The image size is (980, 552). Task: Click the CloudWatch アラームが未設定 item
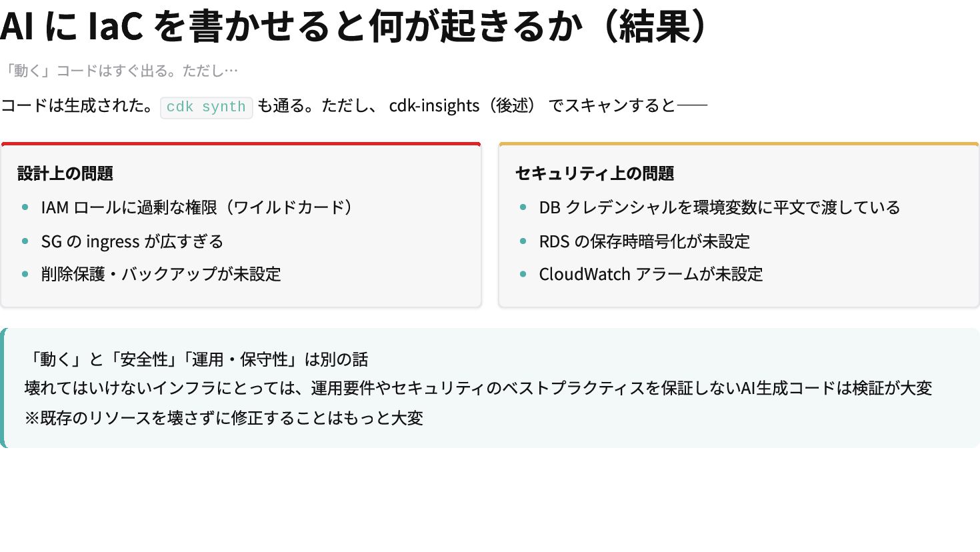651,274
